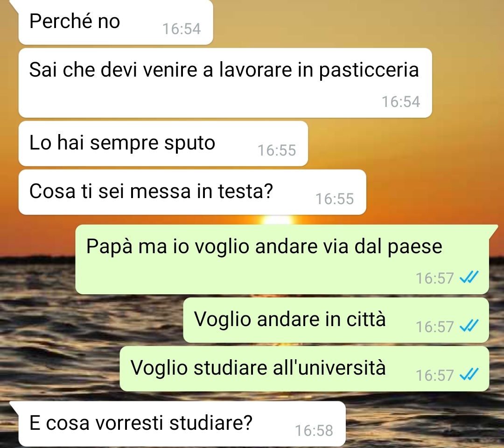504x448 pixels.
Task: Tap 'Papà ma io voglio andare via' message
Action: [282, 259]
